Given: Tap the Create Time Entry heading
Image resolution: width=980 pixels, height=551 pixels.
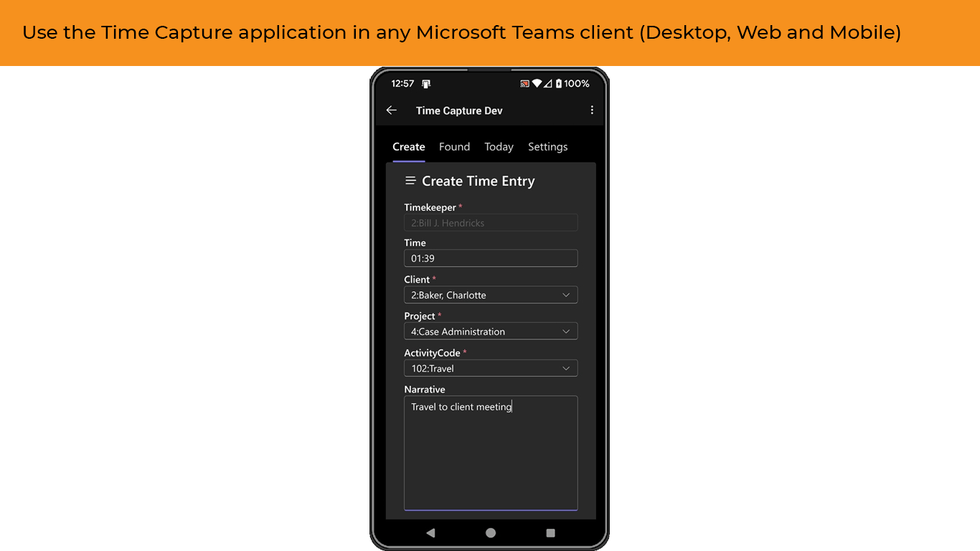Looking at the screenshot, I should tap(479, 182).
